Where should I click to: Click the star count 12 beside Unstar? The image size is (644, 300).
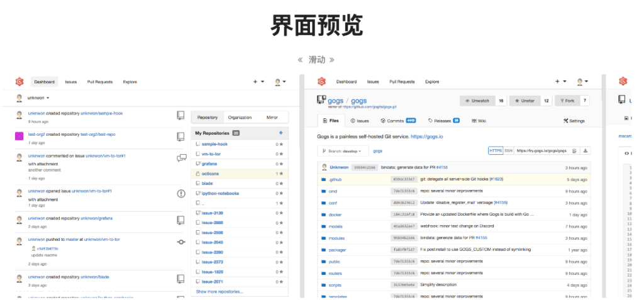[x=547, y=101]
